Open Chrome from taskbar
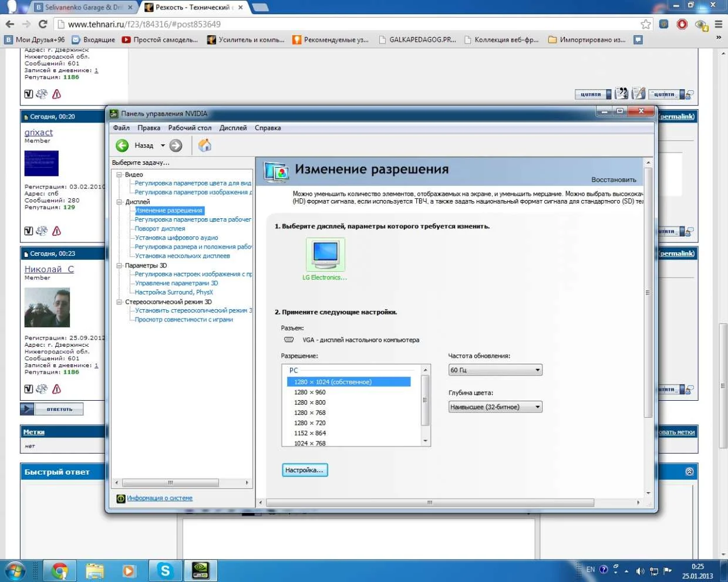This screenshot has height=582, width=728. (x=60, y=570)
